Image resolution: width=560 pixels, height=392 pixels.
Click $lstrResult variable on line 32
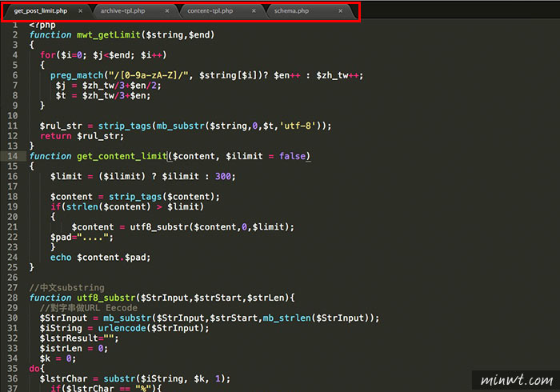point(69,338)
